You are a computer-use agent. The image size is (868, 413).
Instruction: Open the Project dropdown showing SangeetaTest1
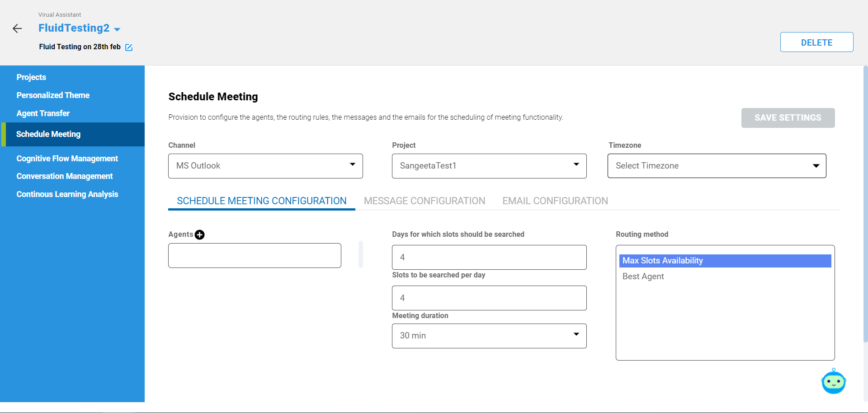pyautogui.click(x=489, y=166)
